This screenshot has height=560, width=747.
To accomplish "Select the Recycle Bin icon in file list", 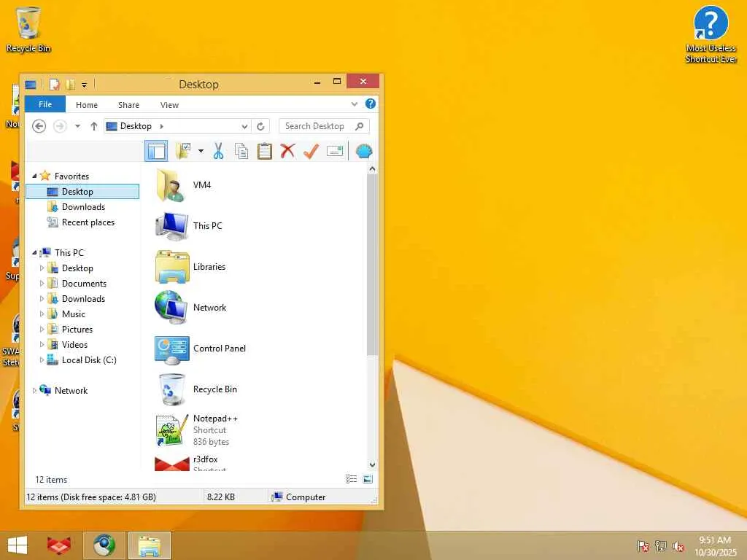I will (171, 389).
